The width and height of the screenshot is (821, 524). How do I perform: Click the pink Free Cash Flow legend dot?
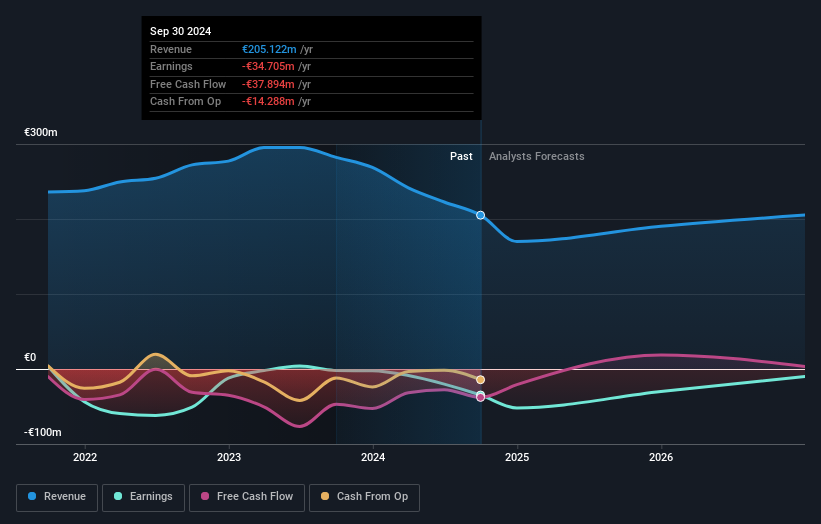205,496
